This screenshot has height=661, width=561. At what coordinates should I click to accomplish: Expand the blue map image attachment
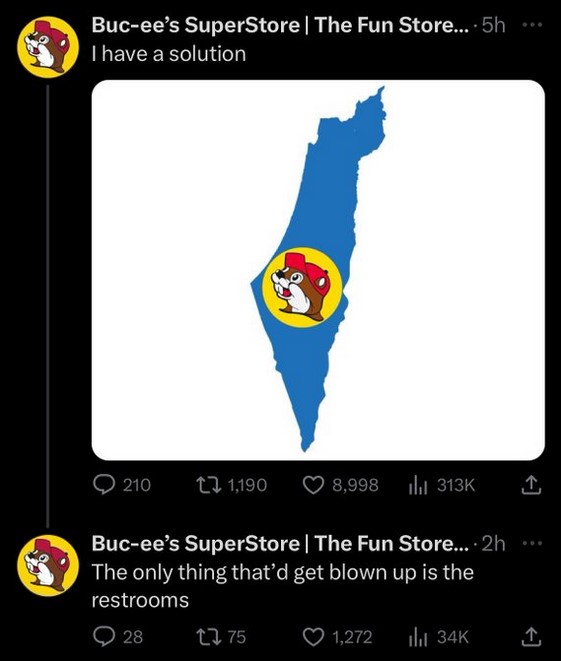[x=318, y=270]
